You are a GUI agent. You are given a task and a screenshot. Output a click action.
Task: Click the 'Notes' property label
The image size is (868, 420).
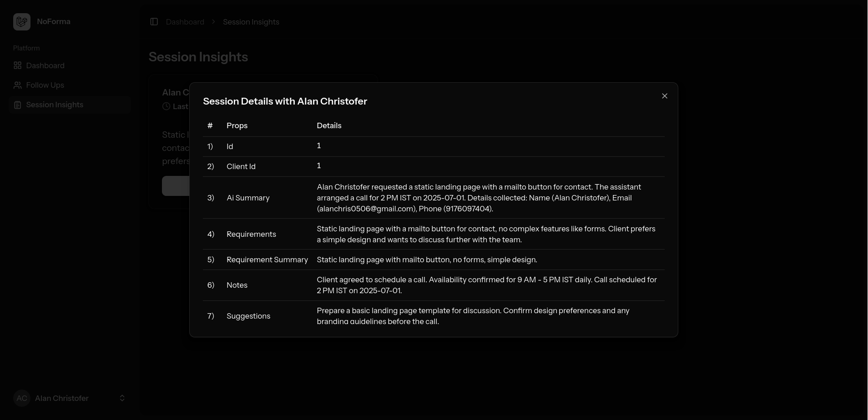(x=237, y=285)
